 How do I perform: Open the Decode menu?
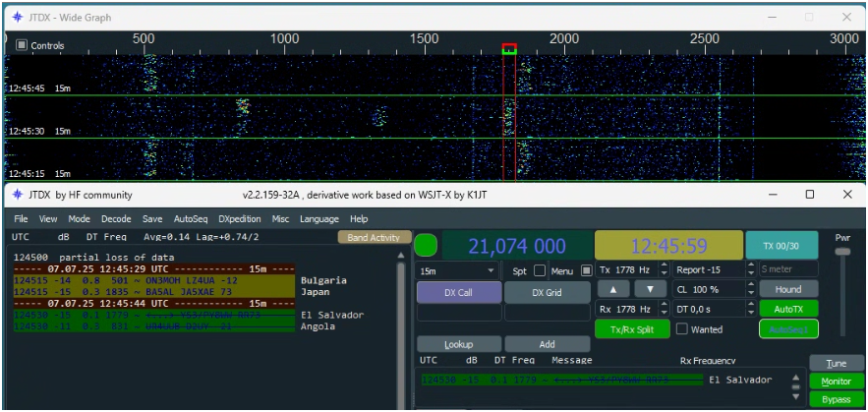pyautogui.click(x=116, y=218)
